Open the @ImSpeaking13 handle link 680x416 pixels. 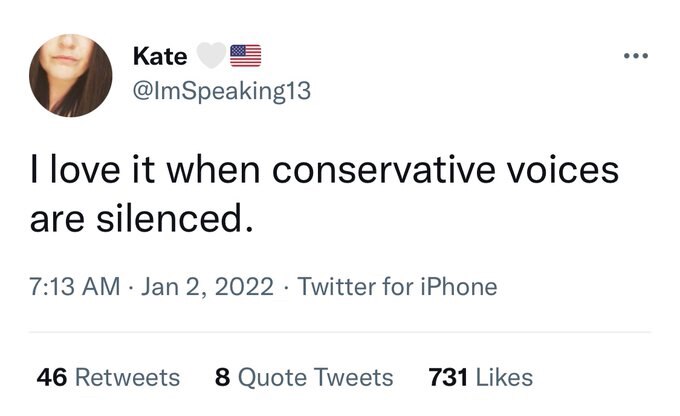221,91
